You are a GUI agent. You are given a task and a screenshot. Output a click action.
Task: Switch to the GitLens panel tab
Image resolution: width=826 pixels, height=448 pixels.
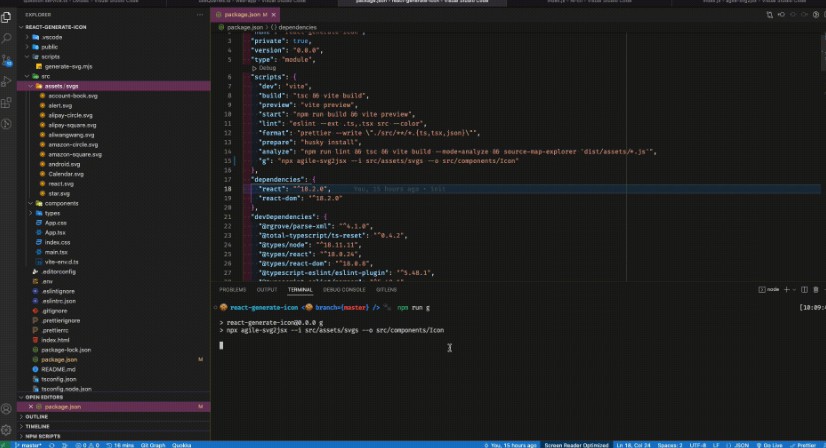[x=386, y=289]
